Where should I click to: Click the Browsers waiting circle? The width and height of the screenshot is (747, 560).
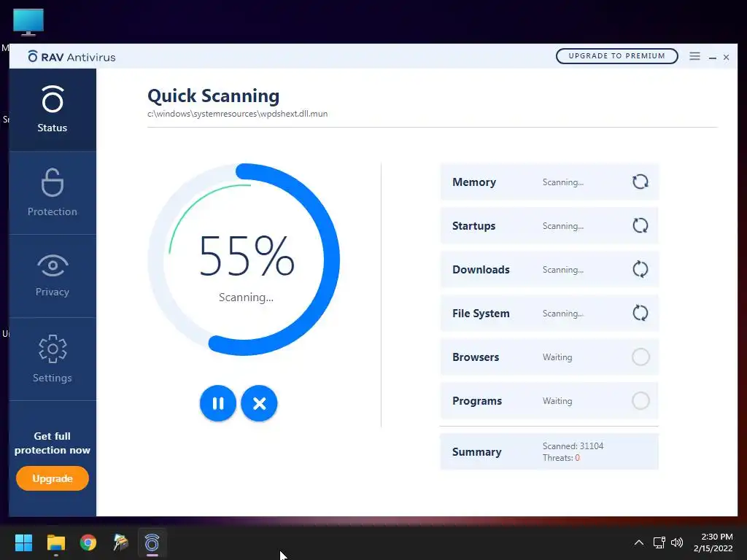(640, 357)
